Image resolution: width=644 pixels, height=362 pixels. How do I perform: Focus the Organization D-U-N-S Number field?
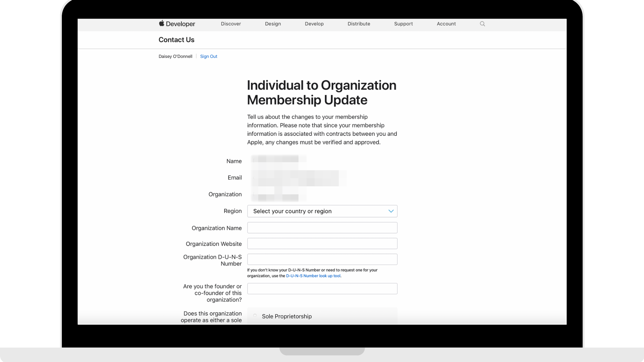322,259
